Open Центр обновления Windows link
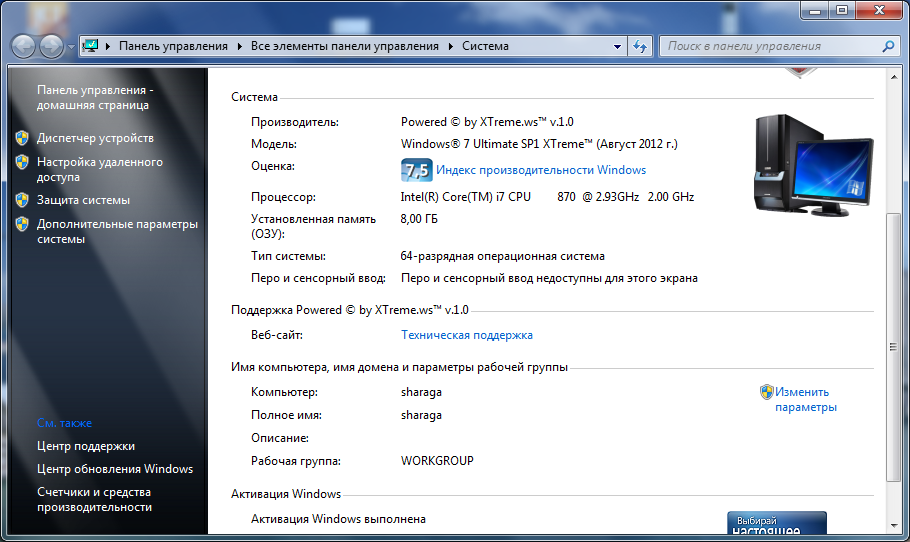 [115, 469]
